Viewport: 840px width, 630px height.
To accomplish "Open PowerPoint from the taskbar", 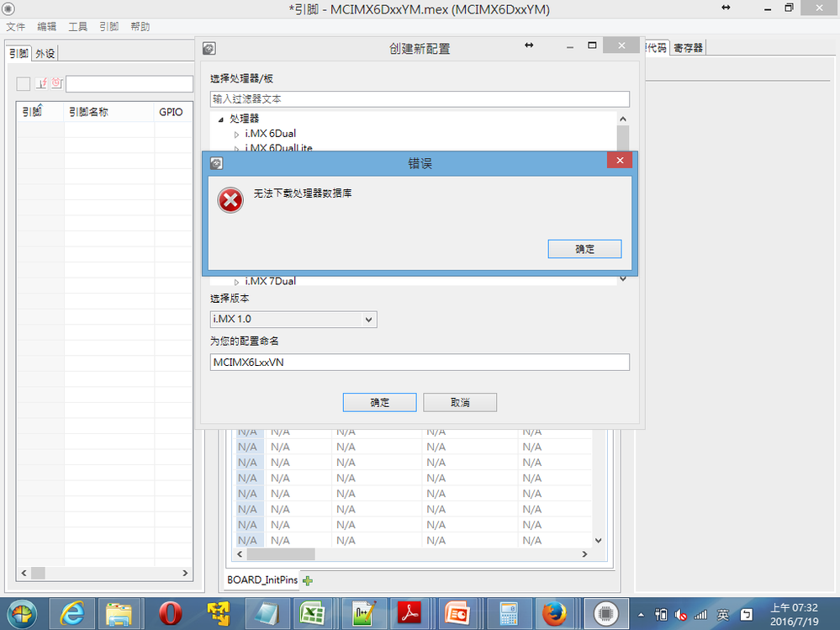I will click(x=458, y=613).
